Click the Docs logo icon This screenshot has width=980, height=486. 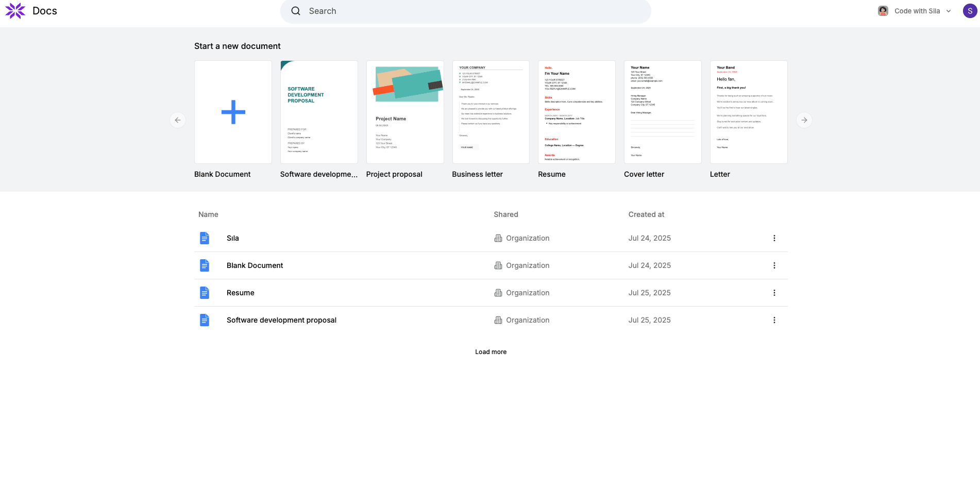click(x=15, y=10)
